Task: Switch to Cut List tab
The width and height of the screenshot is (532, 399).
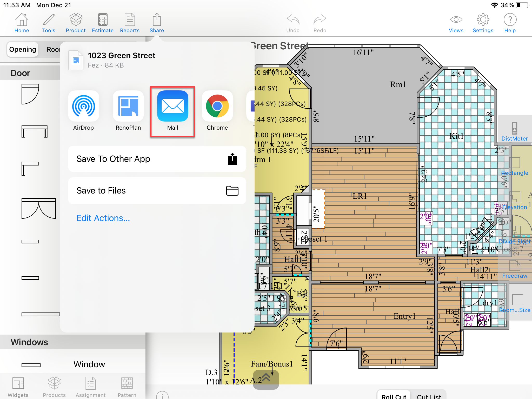Action: coord(429,395)
